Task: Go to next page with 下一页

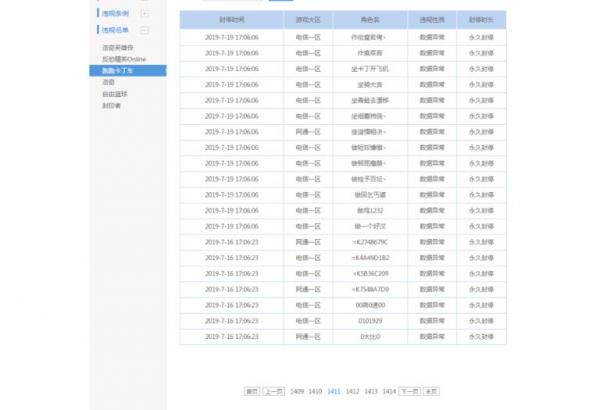Action: click(x=410, y=391)
